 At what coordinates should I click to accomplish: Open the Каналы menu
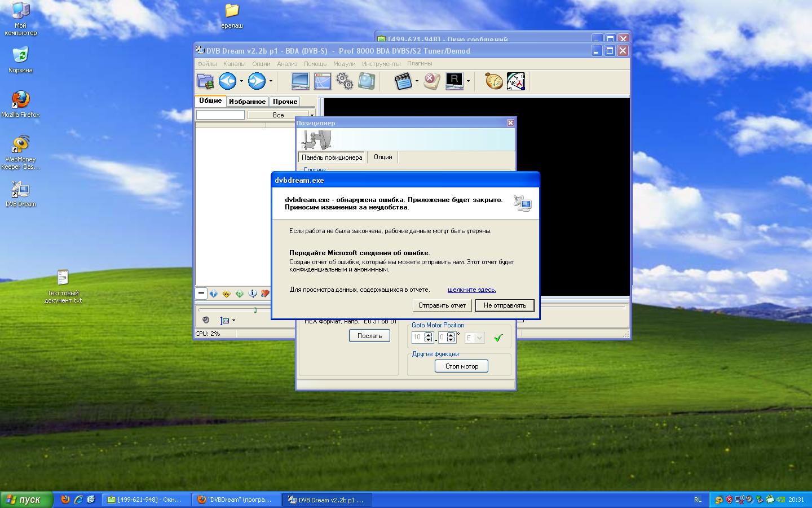tap(234, 64)
